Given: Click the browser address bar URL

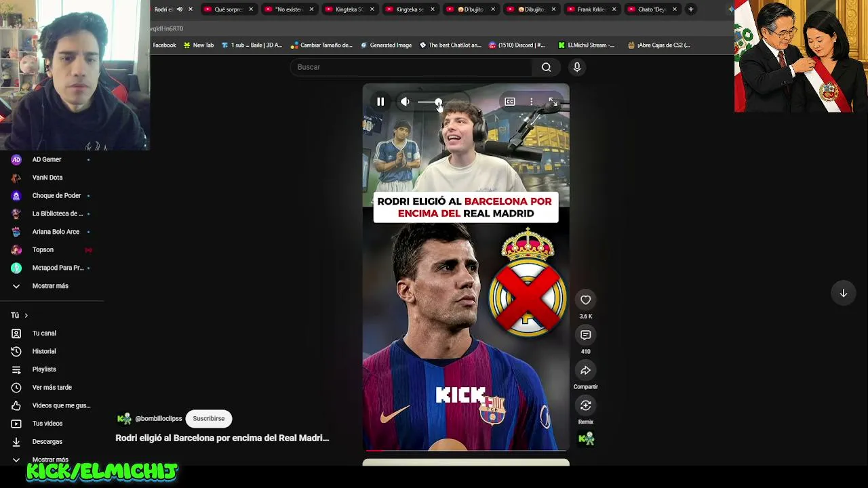Looking at the screenshot, I should [166, 28].
